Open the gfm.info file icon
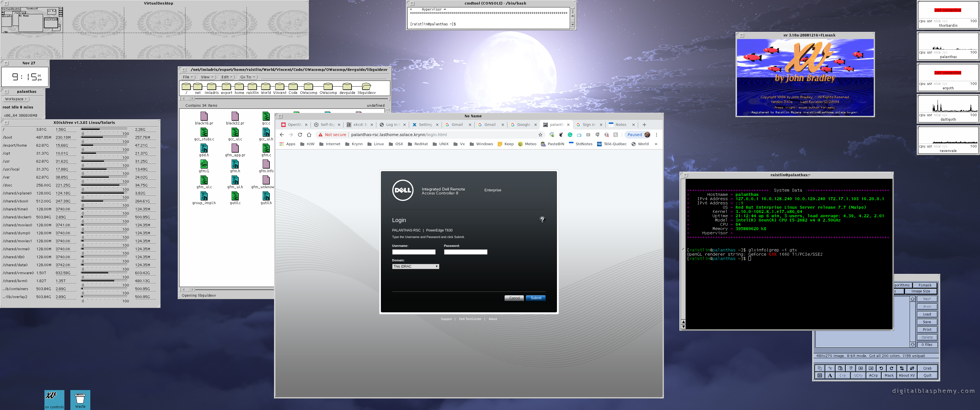This screenshot has height=410, width=980. 266,164
